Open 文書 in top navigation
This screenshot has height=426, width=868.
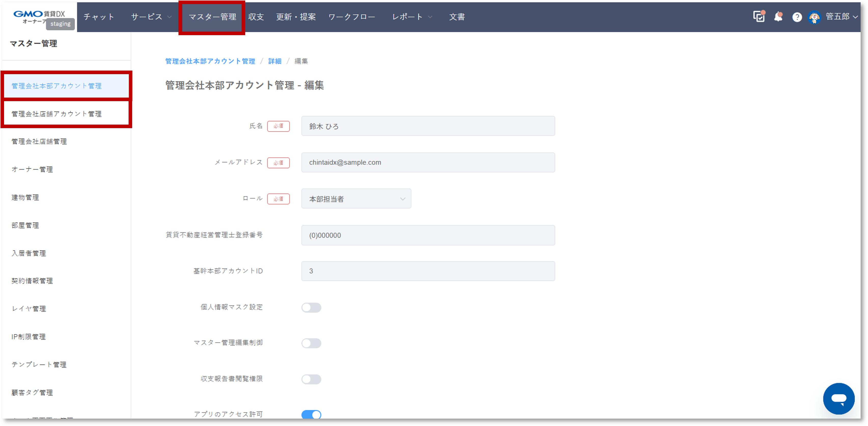point(457,17)
